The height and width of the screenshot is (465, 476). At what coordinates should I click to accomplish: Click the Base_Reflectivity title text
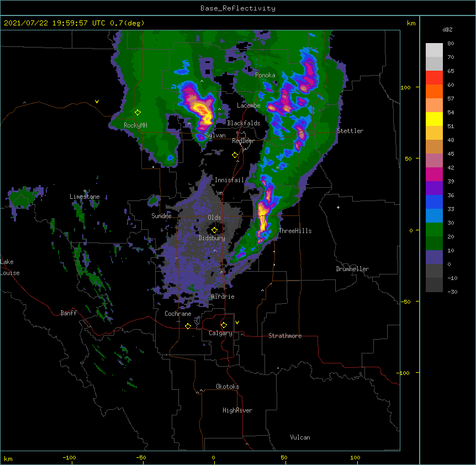click(x=237, y=8)
